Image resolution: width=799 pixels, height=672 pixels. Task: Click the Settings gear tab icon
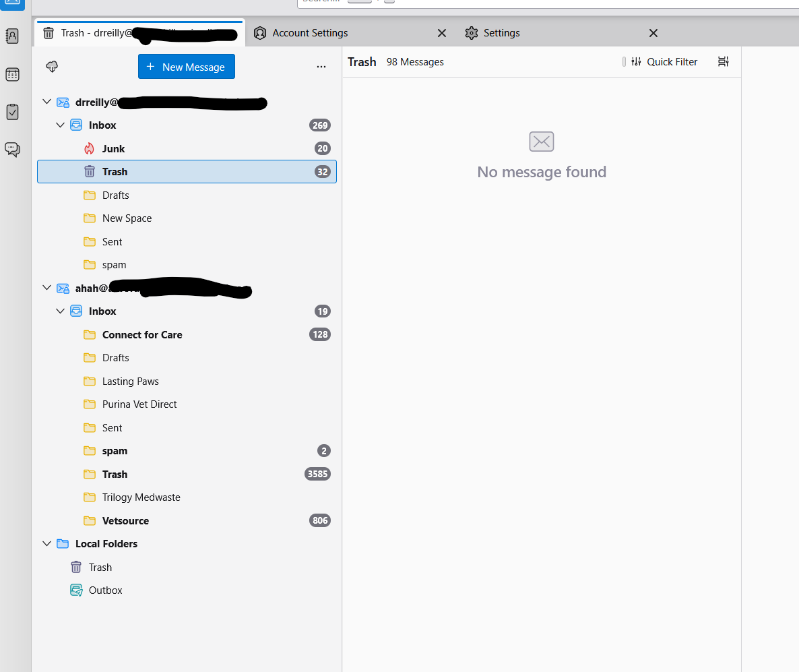472,33
